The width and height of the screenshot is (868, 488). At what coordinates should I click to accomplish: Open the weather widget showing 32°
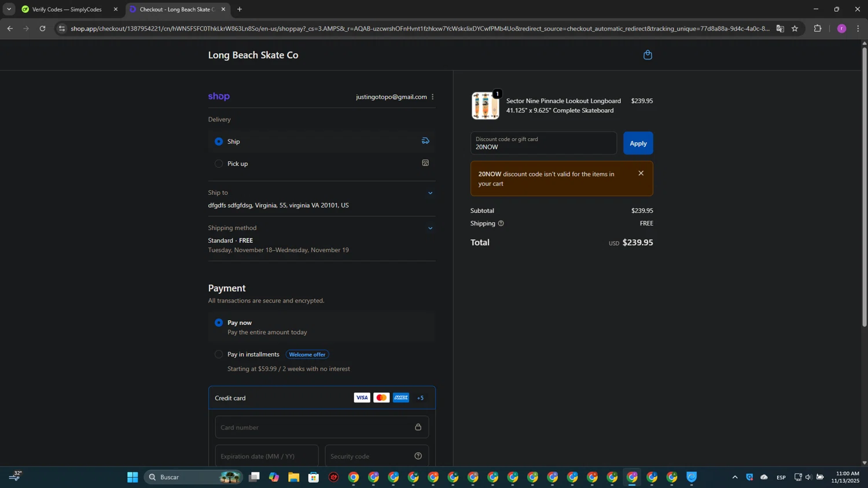[16, 476]
